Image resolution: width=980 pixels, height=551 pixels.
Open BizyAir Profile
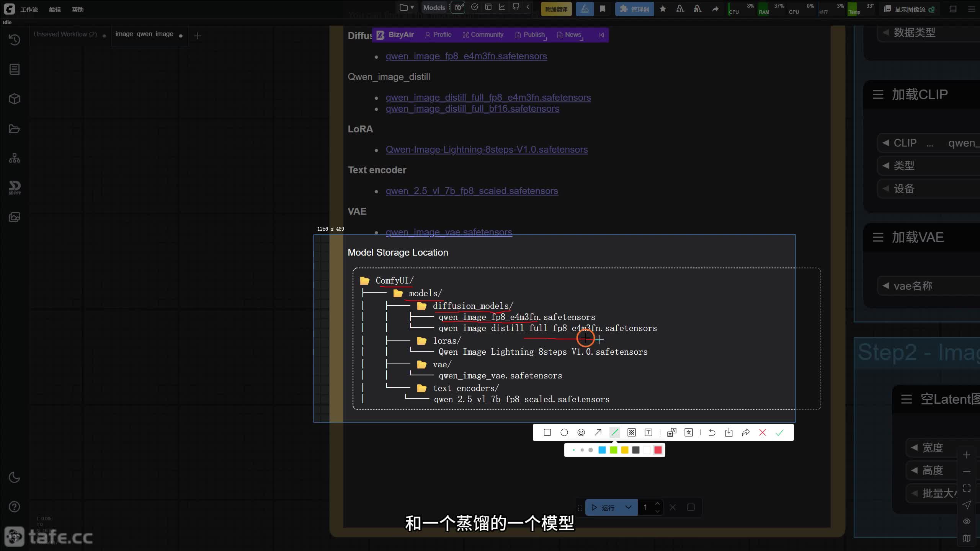pos(438,35)
